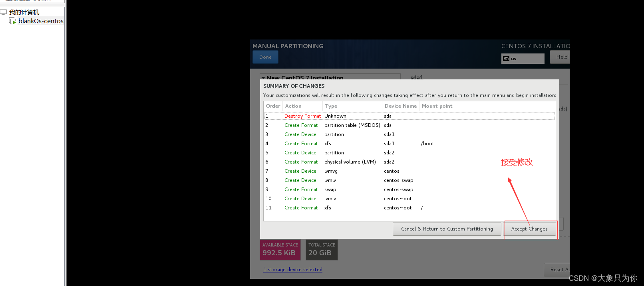The width and height of the screenshot is (644, 286).
Task: Click the Mount point column header
Action: (x=487, y=106)
